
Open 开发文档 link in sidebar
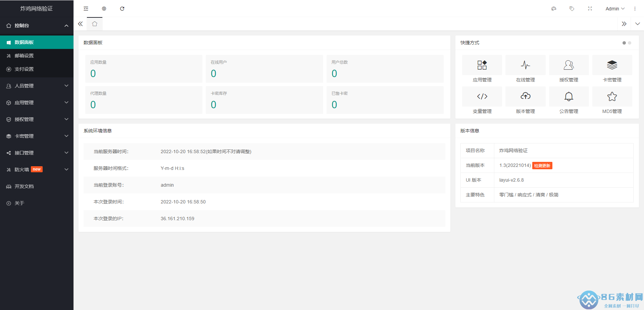[24, 186]
